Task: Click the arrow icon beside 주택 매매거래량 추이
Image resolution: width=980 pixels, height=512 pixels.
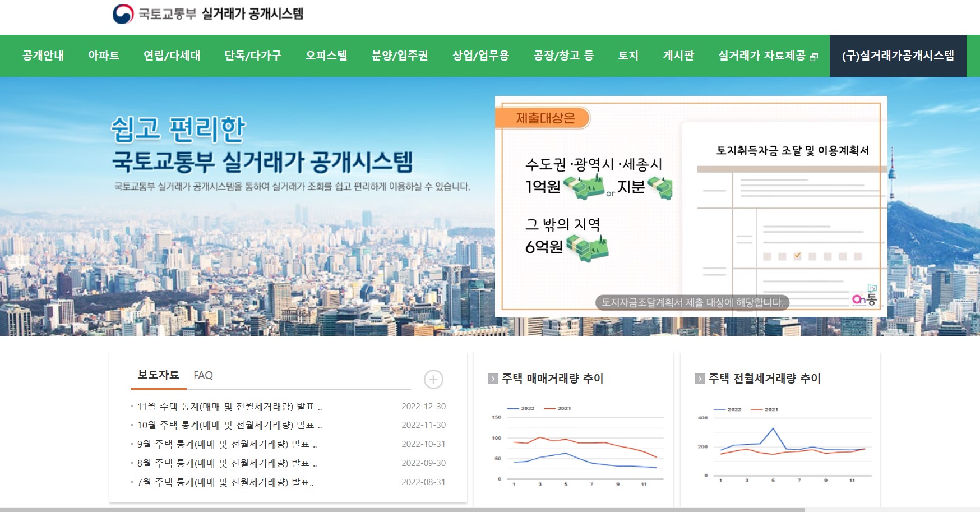Action: (x=494, y=379)
